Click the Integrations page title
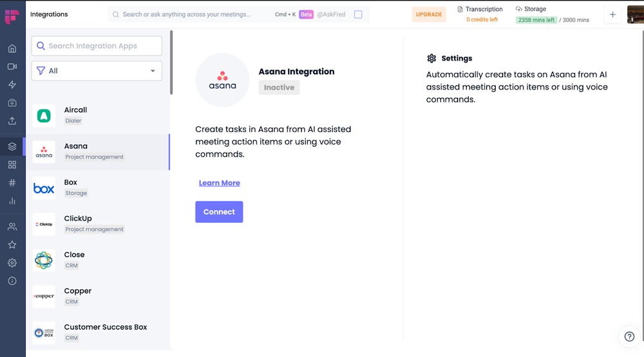Screen dimensions: 644x357 49,14
